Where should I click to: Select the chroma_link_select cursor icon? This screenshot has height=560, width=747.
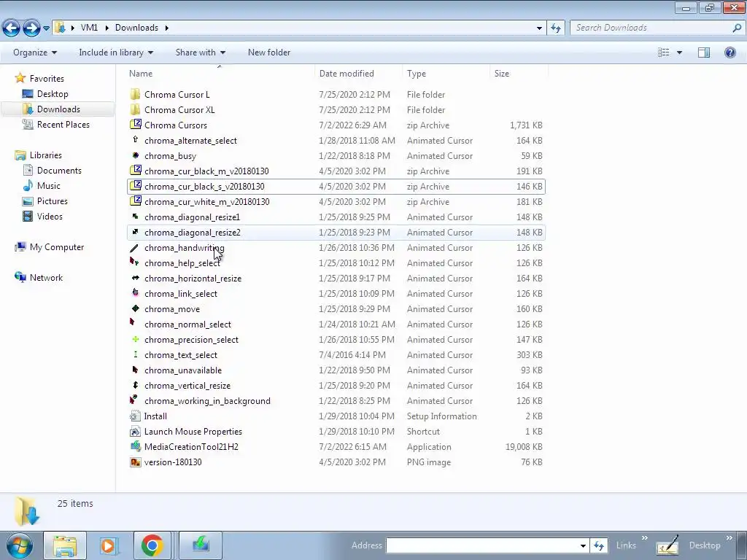pos(135,292)
